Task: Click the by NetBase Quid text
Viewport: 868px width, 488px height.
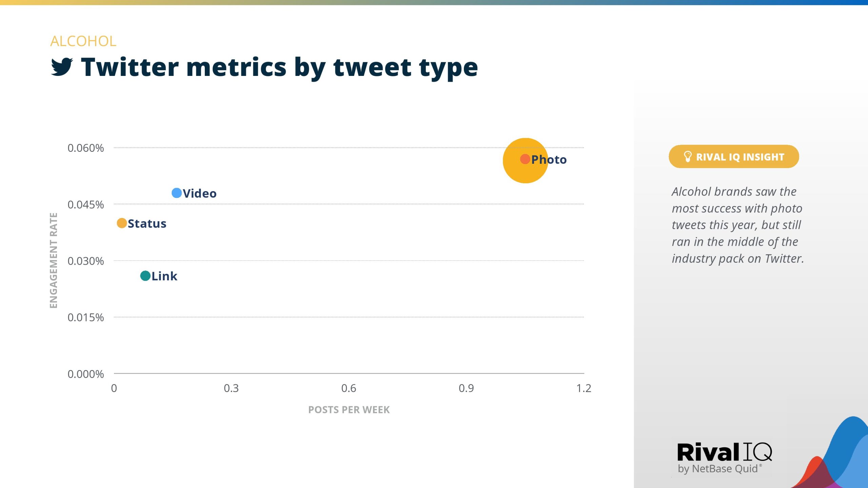Action: (717, 469)
